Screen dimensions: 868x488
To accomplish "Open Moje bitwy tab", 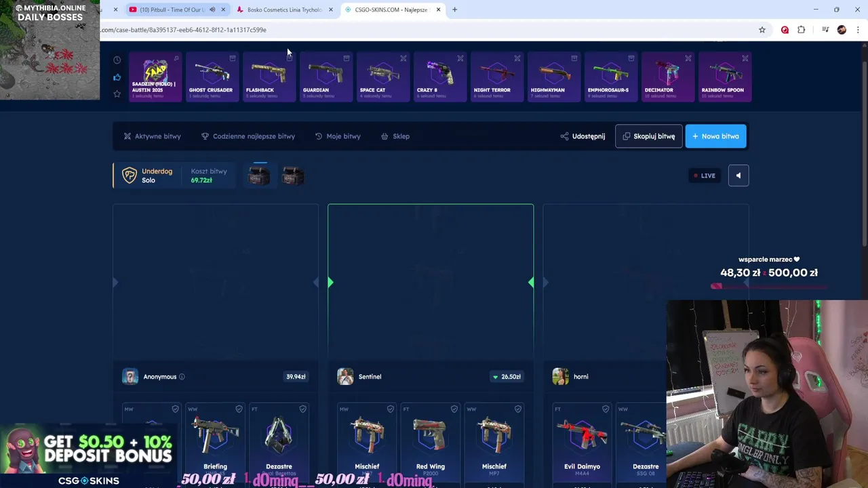I will 338,136.
